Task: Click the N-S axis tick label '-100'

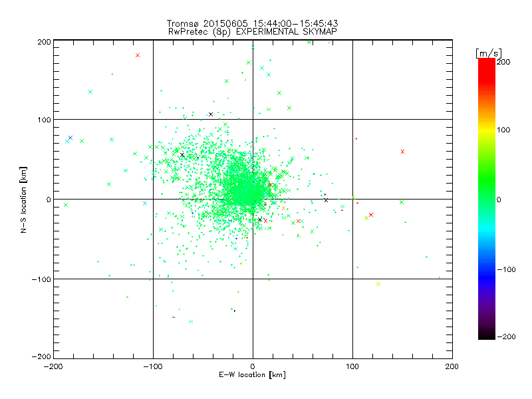Action: point(41,279)
